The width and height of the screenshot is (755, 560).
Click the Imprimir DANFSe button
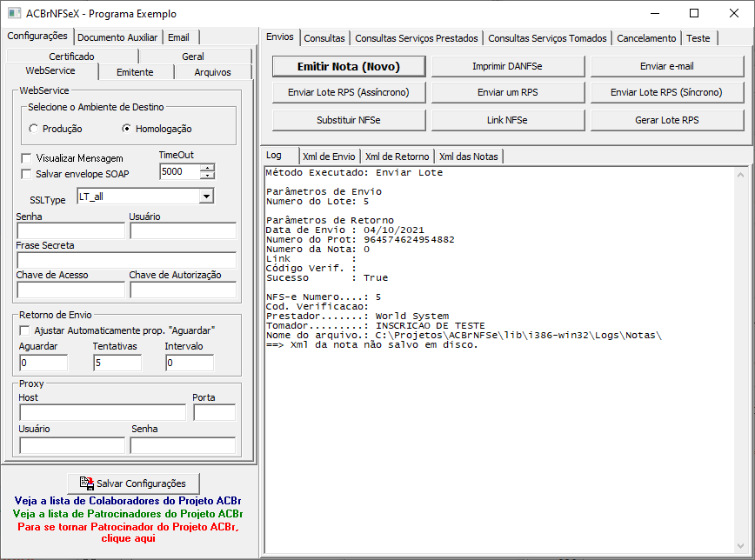click(507, 66)
